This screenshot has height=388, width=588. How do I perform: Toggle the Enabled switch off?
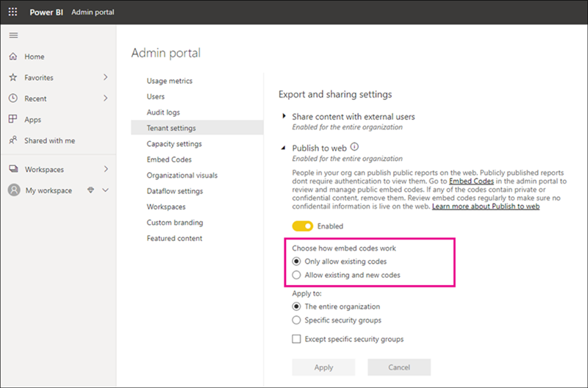302,226
